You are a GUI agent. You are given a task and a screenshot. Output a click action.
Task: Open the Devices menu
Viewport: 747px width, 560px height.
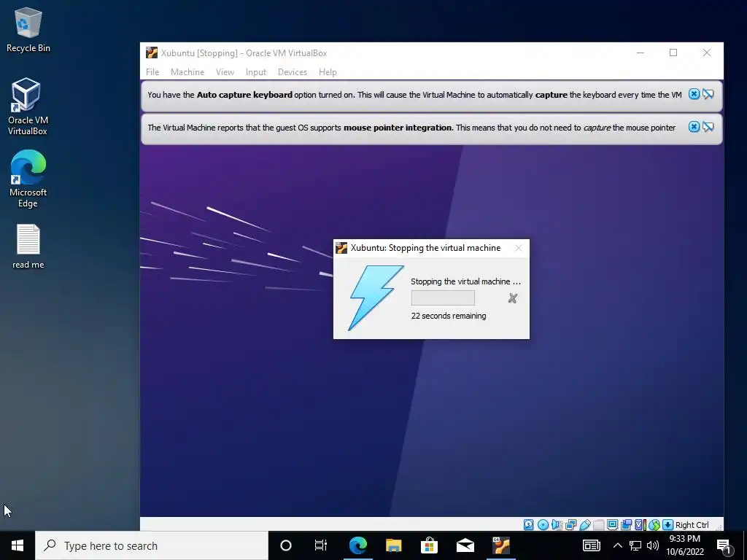[292, 72]
